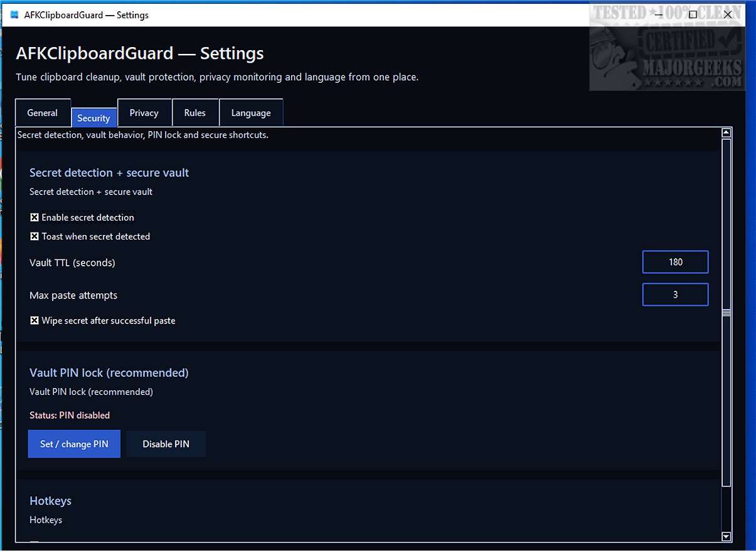Click the 'Vault PIN lock (recommended)' heading
The height and width of the screenshot is (551, 756).
coord(109,372)
